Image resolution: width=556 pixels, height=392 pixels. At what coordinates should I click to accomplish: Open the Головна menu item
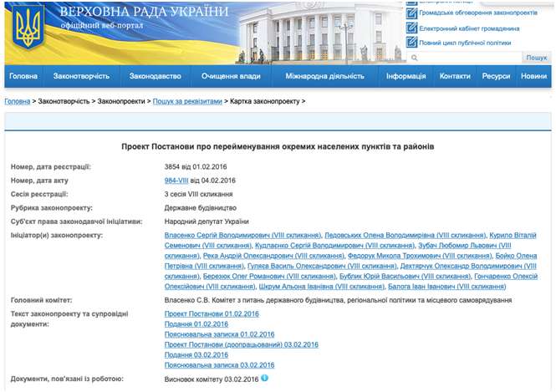click(x=23, y=76)
